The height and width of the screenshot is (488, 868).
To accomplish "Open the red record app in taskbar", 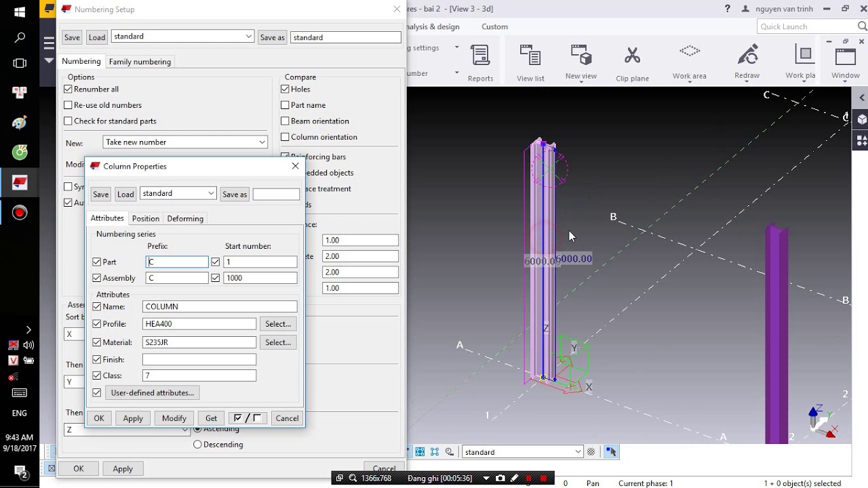I will tap(20, 213).
